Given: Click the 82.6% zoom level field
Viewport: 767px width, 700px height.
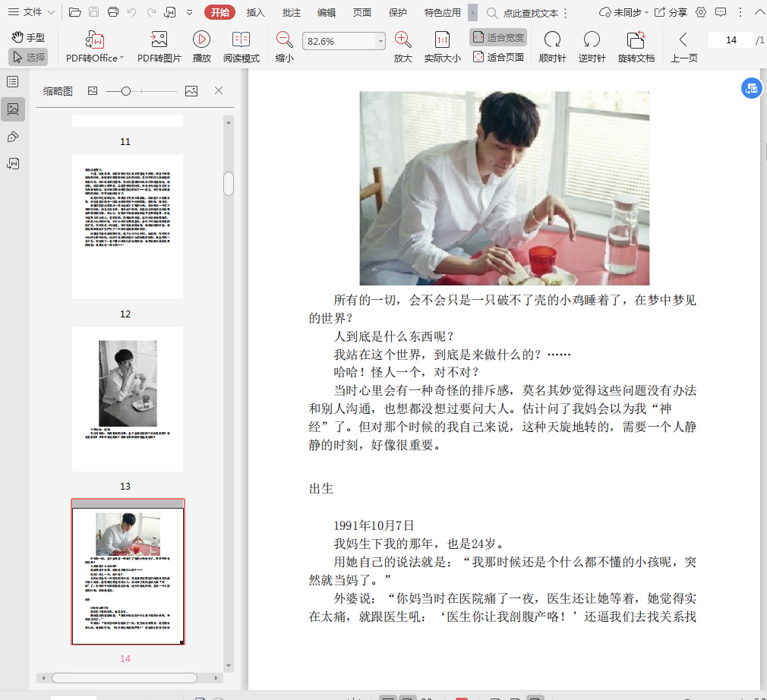Looking at the screenshot, I should [339, 41].
